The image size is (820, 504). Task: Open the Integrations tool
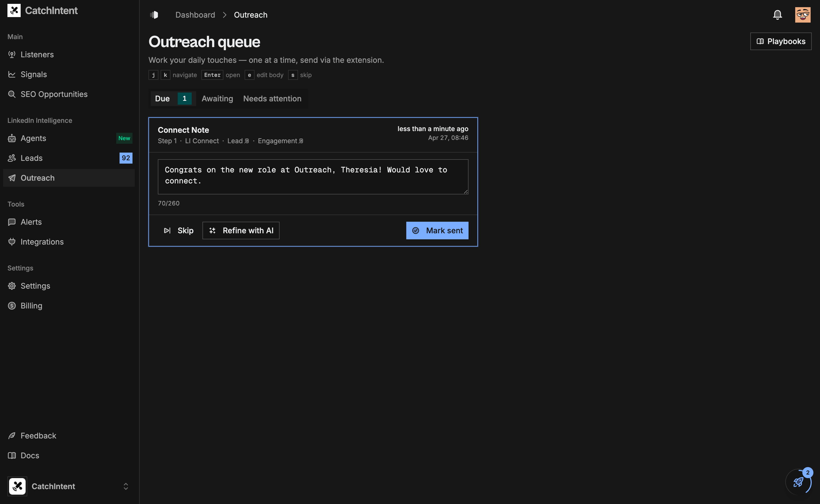coord(42,242)
